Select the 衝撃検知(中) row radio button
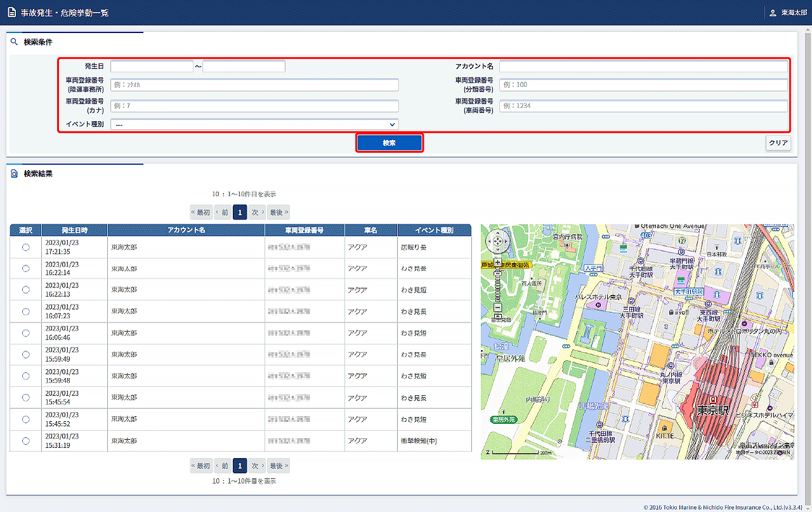The height and width of the screenshot is (512, 812). (26, 441)
